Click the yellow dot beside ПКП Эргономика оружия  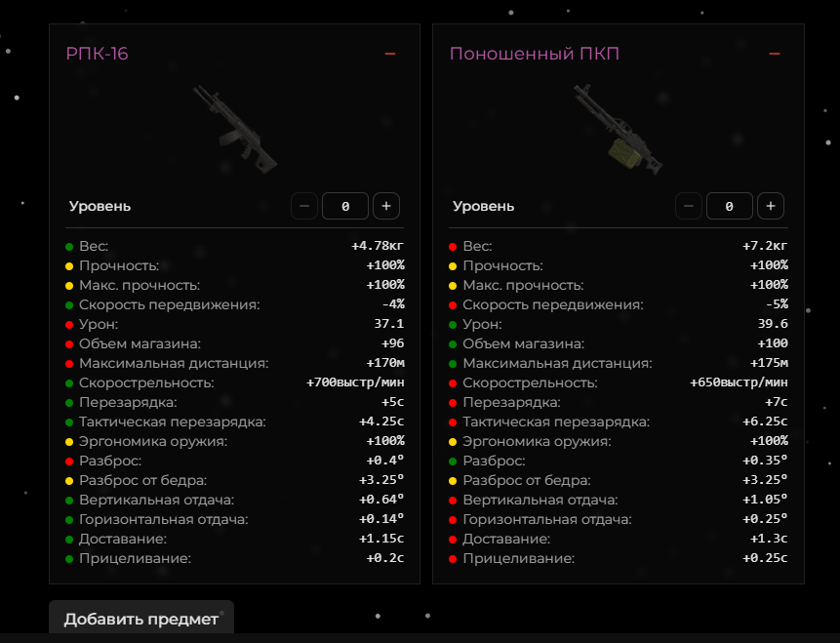coord(453,442)
